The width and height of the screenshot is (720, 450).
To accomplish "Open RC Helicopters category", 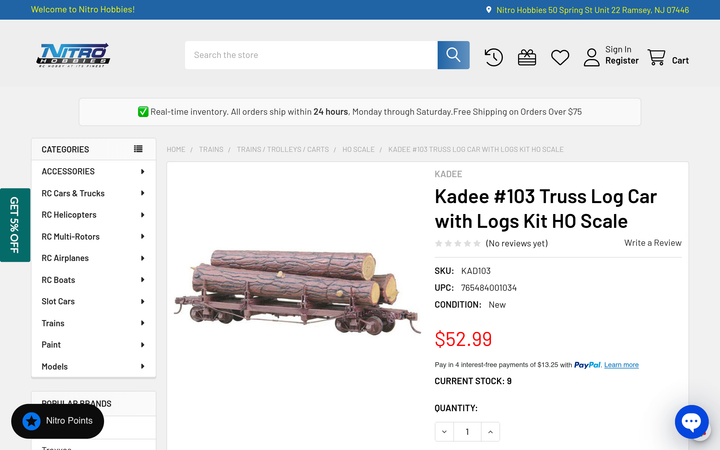I will click(69, 215).
